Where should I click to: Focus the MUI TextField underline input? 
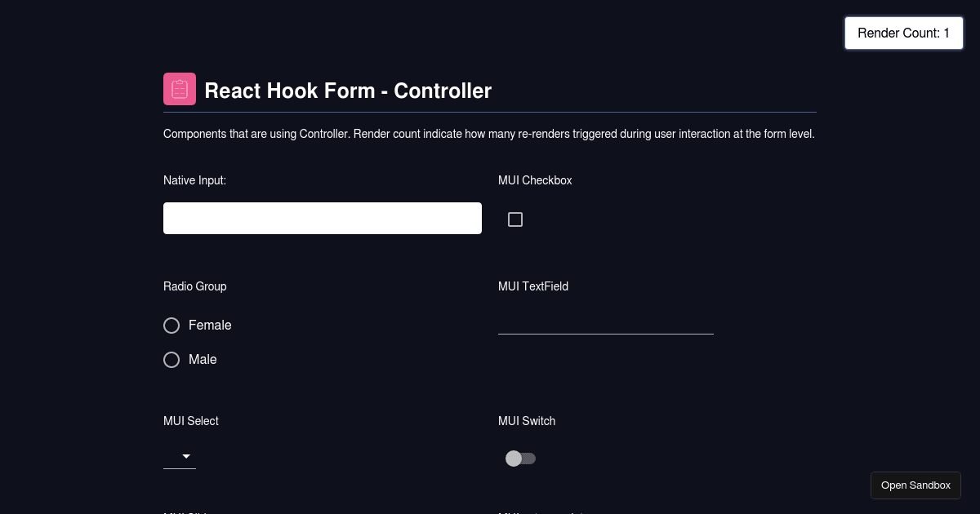[x=605, y=326]
